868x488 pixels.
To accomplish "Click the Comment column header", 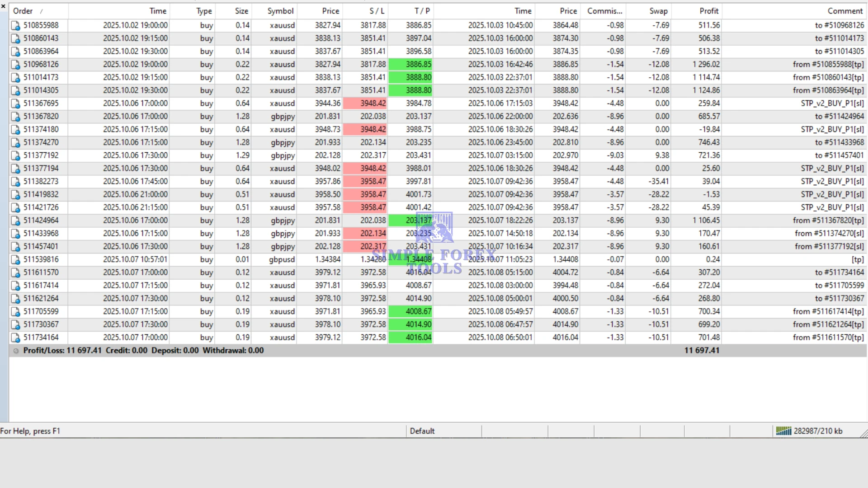I will pos(844,11).
